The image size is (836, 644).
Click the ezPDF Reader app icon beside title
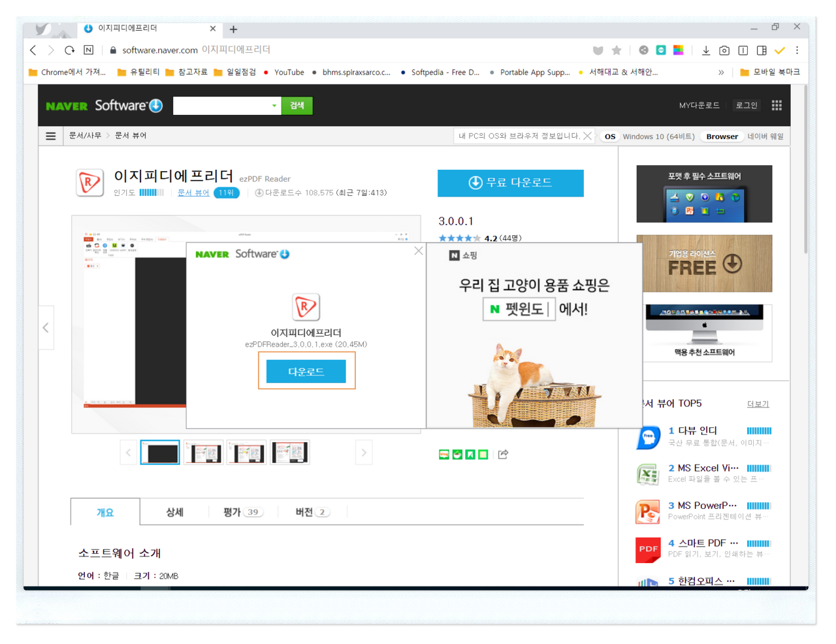click(x=89, y=183)
